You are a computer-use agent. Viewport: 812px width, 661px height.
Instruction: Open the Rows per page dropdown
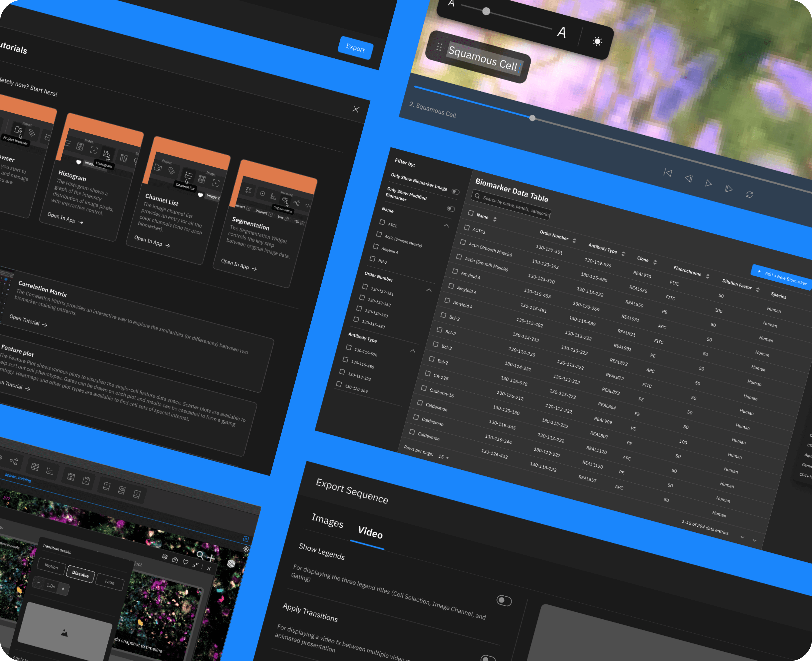(x=444, y=457)
